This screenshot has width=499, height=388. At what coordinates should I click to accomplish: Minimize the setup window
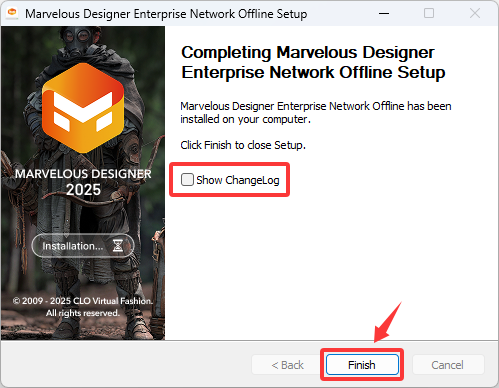384,13
